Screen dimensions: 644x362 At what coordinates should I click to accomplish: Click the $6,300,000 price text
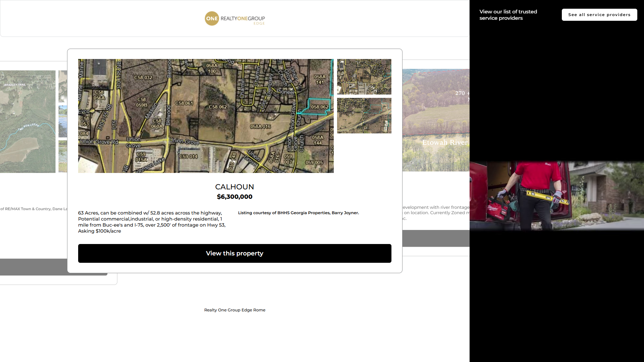(234, 197)
